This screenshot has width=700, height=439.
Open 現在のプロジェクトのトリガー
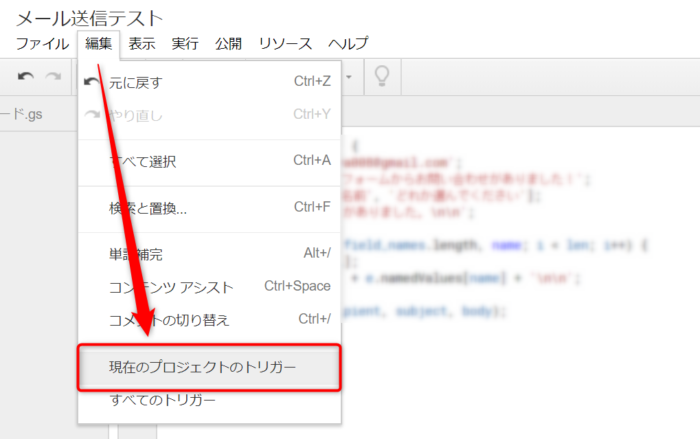pyautogui.click(x=202, y=368)
